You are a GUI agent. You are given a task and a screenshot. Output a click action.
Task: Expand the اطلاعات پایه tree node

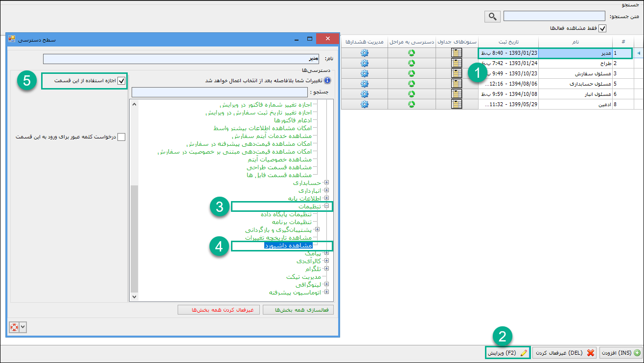(x=326, y=199)
